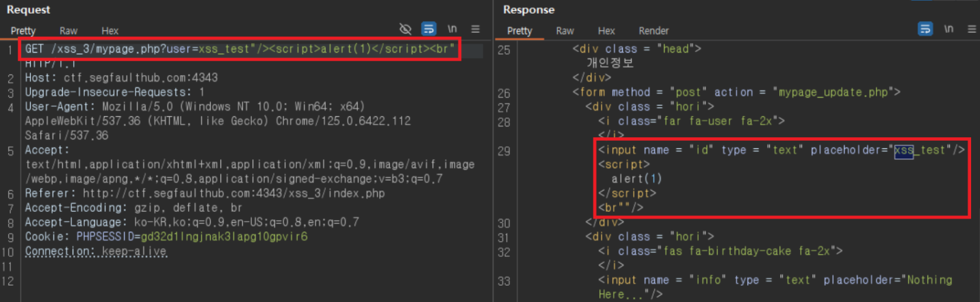980x302 pixels.
Task: Switch to the Raw tab in Response panel
Action: pos(565,31)
